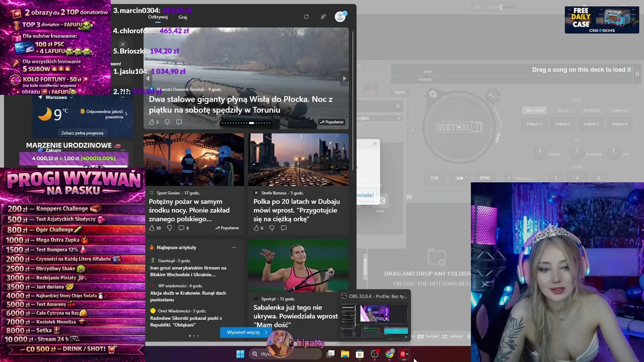Open Radosław Sikorski paski article
This screenshot has width=644, height=362.
click(x=186, y=321)
